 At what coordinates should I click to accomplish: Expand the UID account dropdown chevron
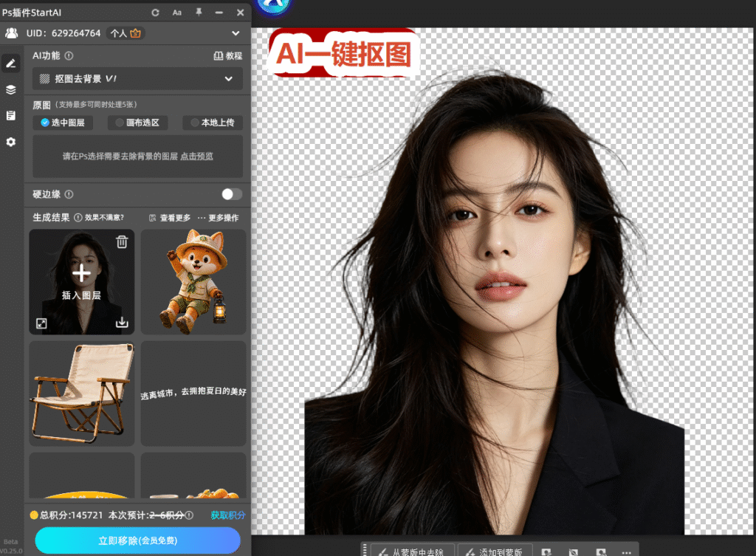tap(236, 33)
